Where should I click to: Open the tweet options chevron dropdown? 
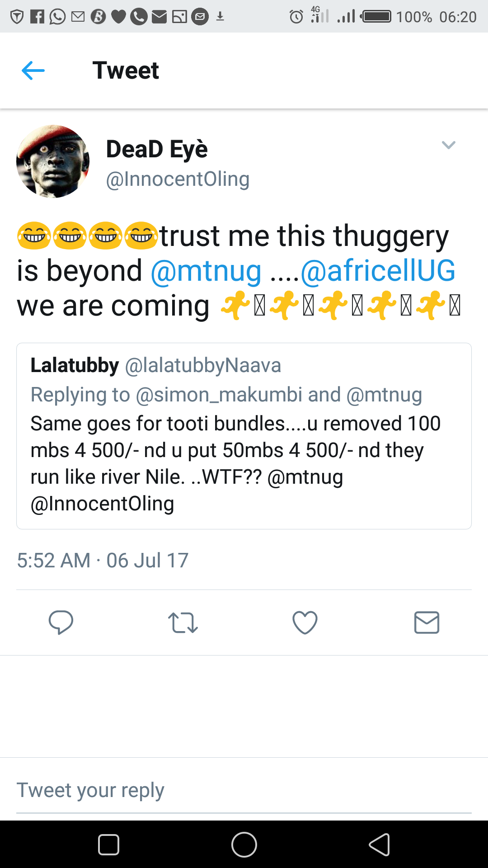pyautogui.click(x=448, y=145)
